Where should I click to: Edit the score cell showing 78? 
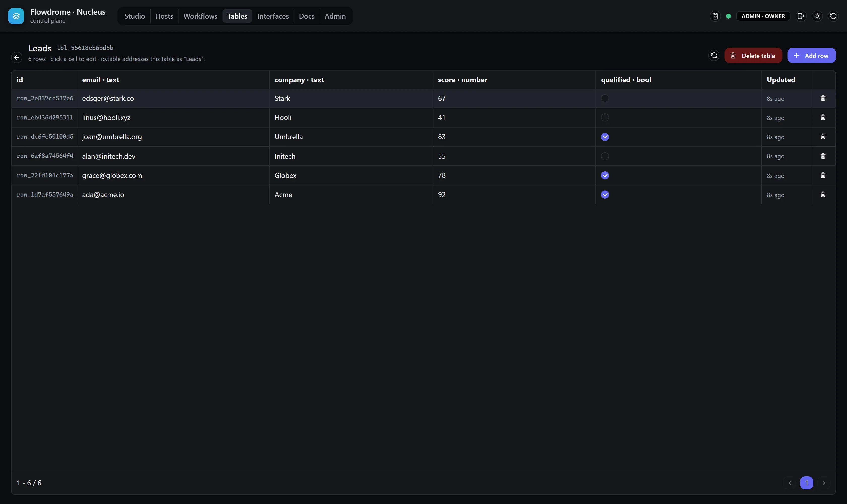coord(514,175)
